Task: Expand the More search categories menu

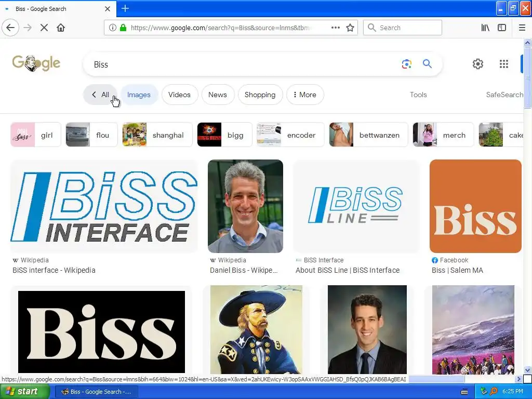Action: tap(304, 95)
